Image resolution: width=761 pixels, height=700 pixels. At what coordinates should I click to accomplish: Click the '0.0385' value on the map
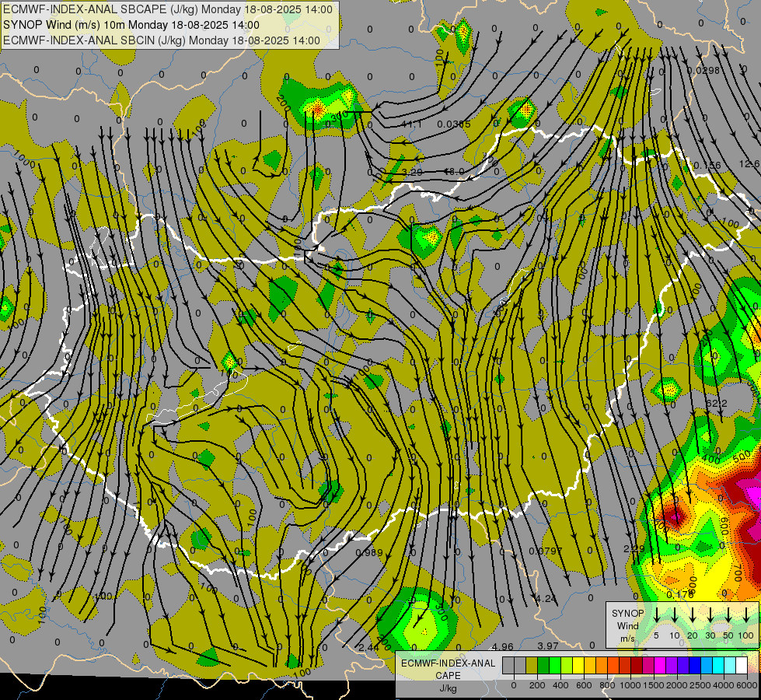pyautogui.click(x=454, y=124)
